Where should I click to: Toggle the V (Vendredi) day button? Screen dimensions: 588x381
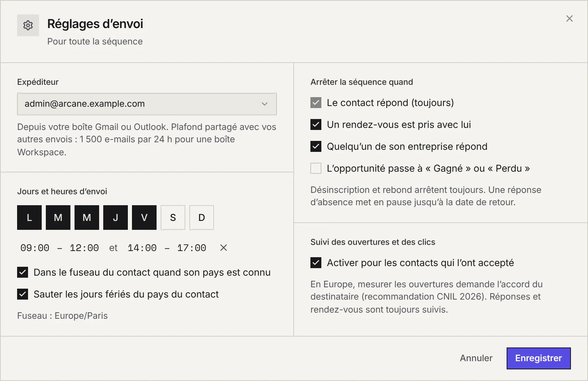(x=144, y=218)
